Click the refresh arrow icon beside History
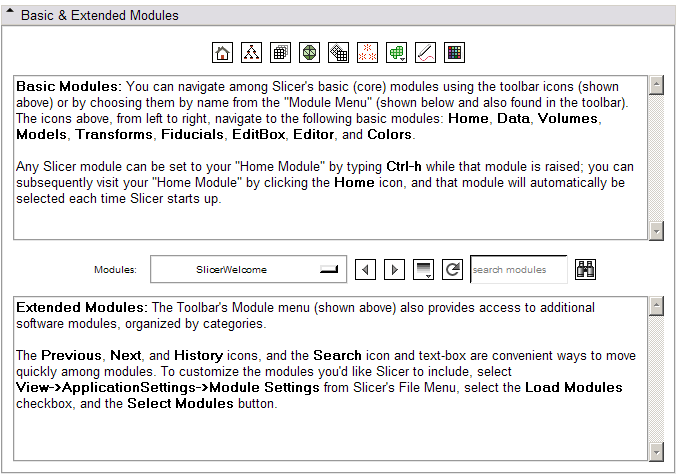The height and width of the screenshot is (475, 676). point(453,270)
